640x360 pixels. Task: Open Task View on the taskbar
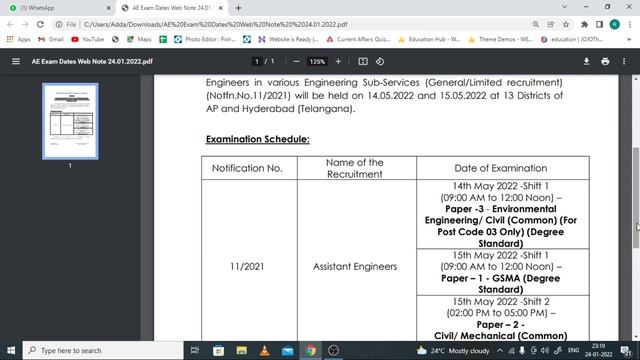coord(195,351)
